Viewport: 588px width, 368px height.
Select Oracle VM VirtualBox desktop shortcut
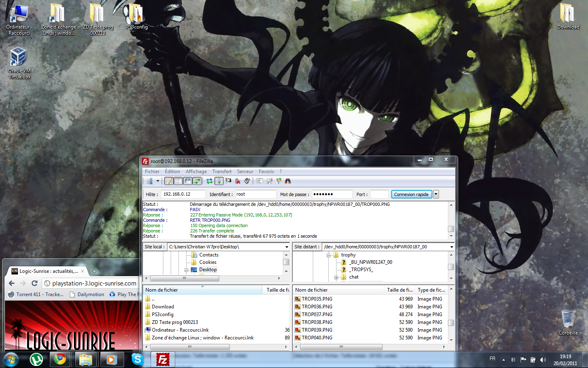(x=19, y=63)
